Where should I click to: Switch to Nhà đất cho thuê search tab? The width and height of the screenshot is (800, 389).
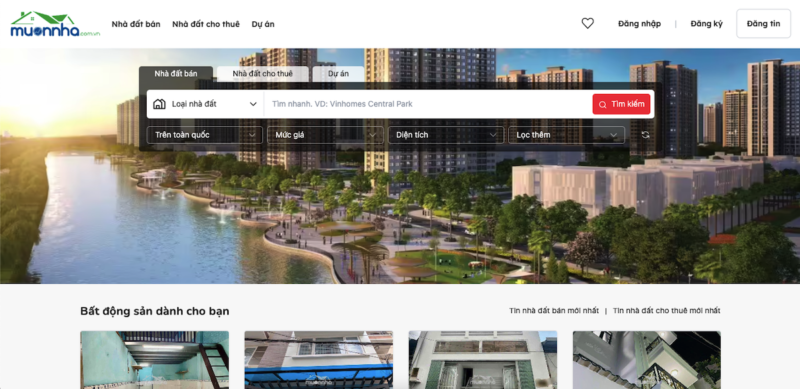263,74
